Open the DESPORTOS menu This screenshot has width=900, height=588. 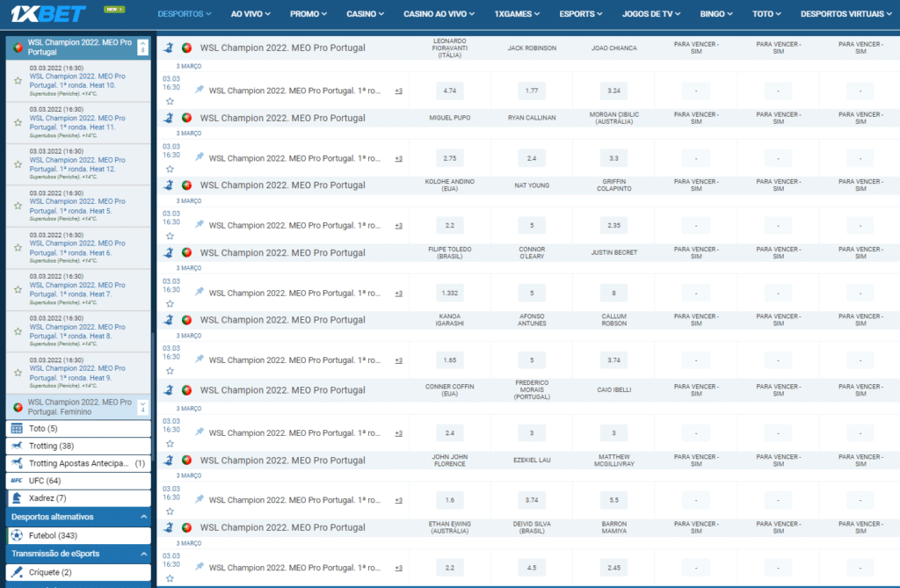tap(185, 14)
